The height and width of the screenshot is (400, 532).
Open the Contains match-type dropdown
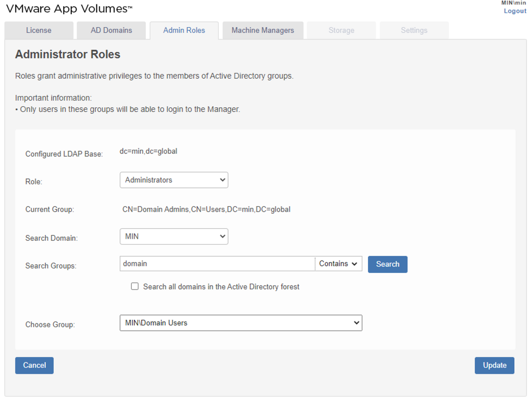[x=338, y=264]
